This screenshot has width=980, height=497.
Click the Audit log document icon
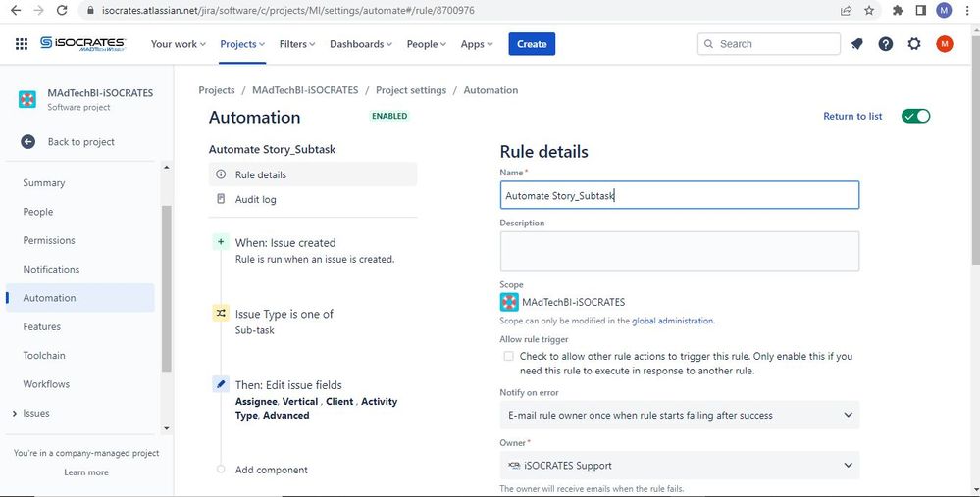click(221, 199)
